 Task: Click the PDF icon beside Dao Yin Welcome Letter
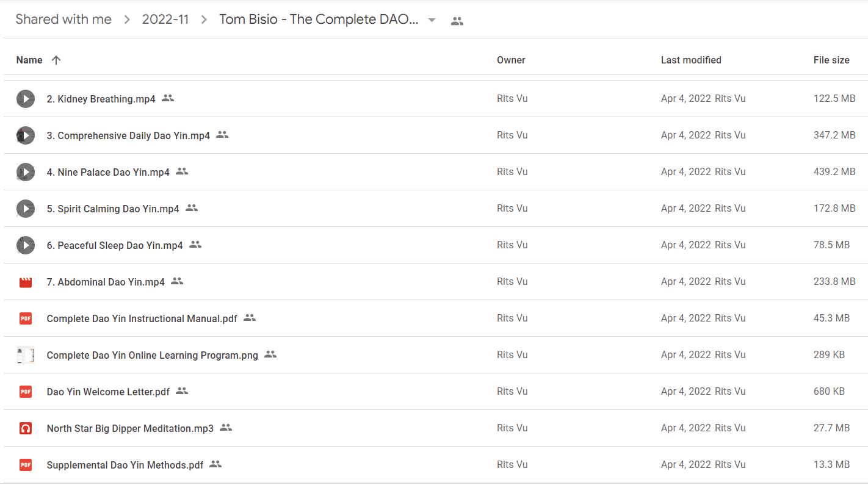coord(25,392)
